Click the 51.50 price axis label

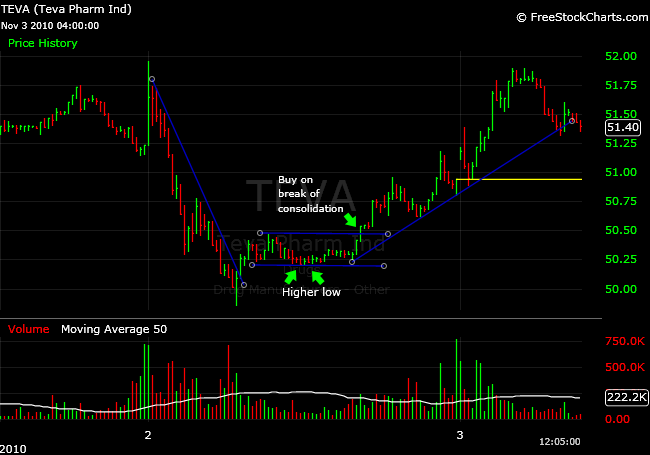tap(621, 114)
